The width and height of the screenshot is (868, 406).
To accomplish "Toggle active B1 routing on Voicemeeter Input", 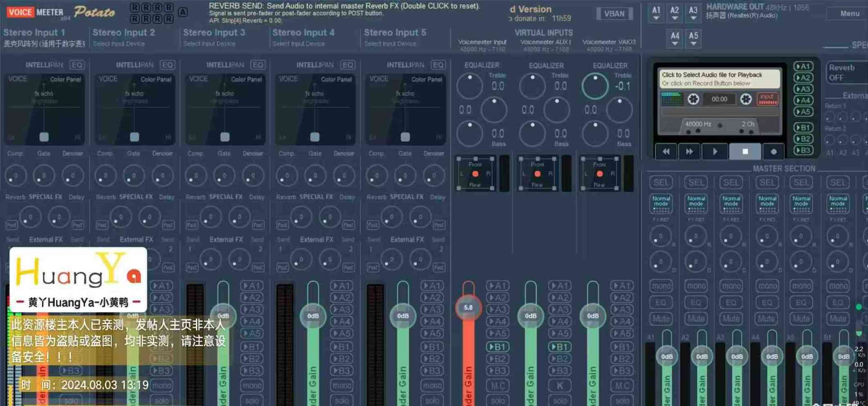I will click(x=498, y=347).
